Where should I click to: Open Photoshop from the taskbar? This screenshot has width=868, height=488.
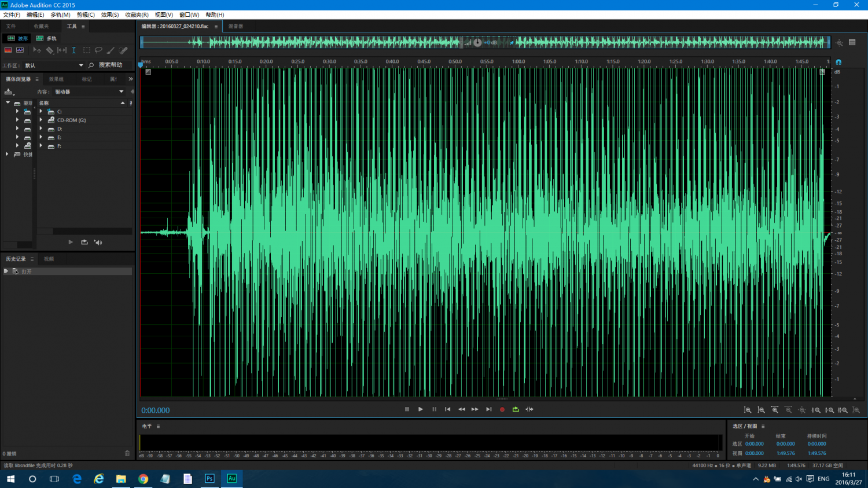[x=209, y=479]
